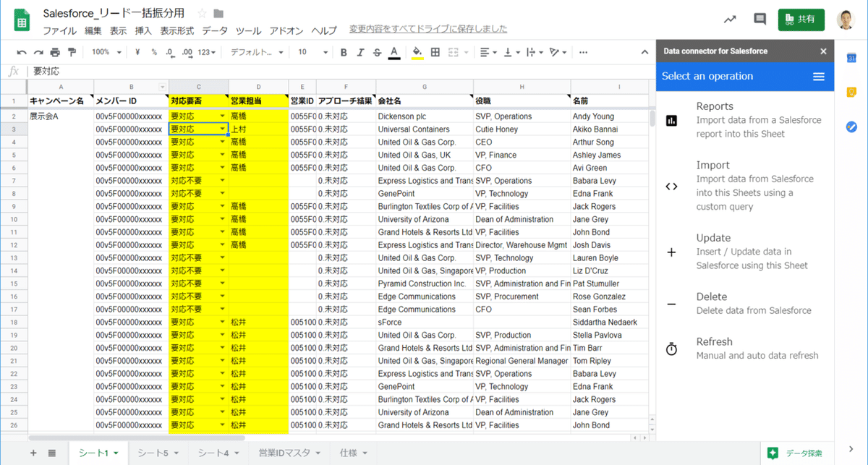Close the Data connector for Salesforce panel
Image resolution: width=868 pixels, height=465 pixels.
pyautogui.click(x=823, y=51)
